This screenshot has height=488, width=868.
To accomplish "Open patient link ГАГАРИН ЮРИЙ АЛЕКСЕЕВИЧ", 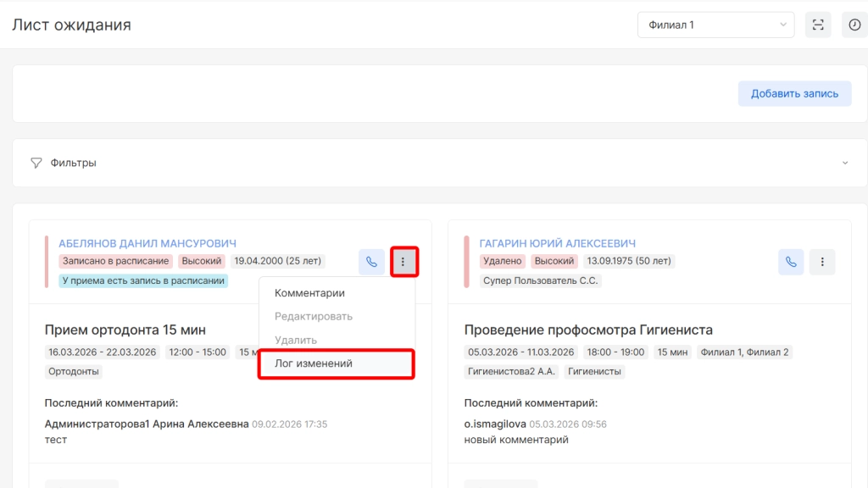I will click(x=557, y=243).
